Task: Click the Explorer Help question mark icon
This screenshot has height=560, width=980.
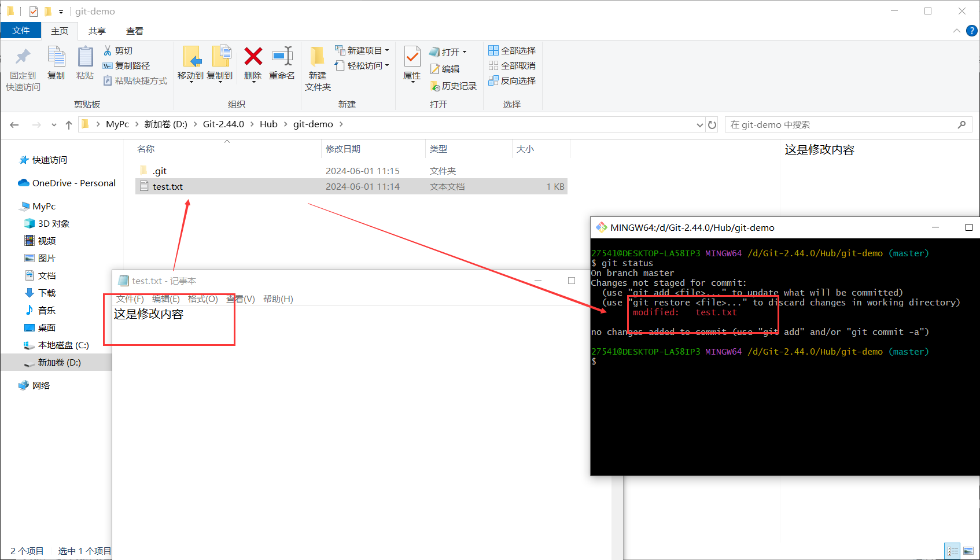Action: pos(972,31)
